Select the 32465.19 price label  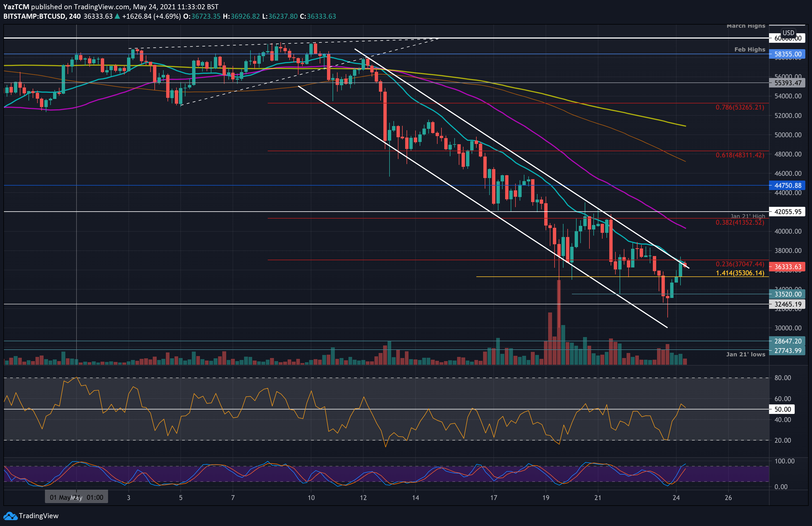787,304
